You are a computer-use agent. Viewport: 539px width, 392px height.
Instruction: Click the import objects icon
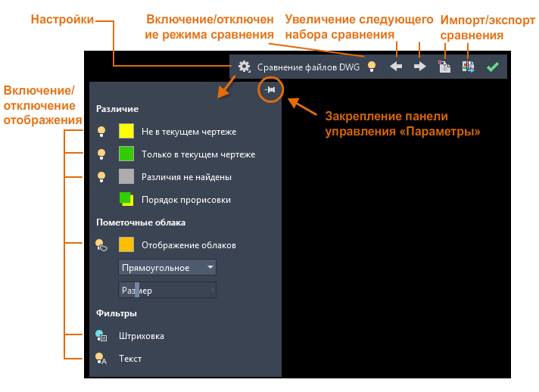tap(444, 67)
